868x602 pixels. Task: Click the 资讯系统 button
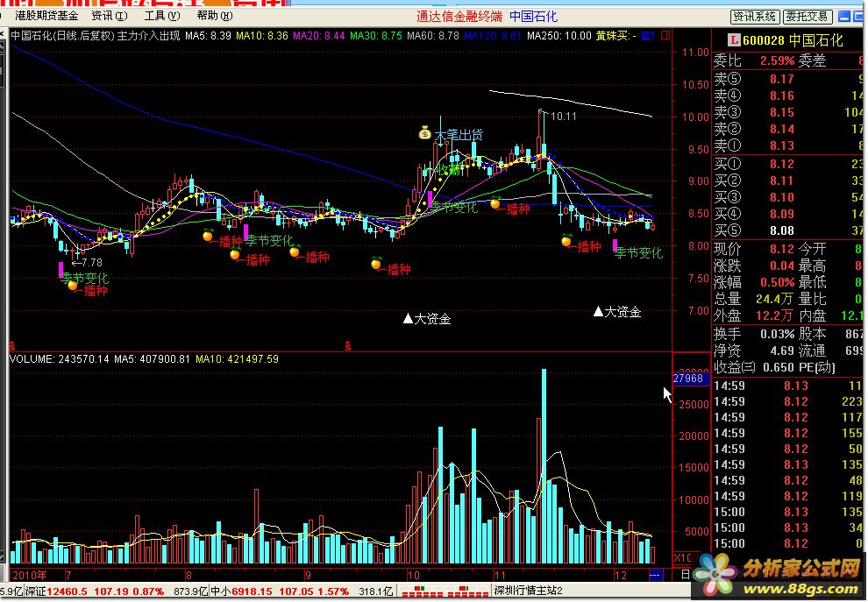[755, 17]
